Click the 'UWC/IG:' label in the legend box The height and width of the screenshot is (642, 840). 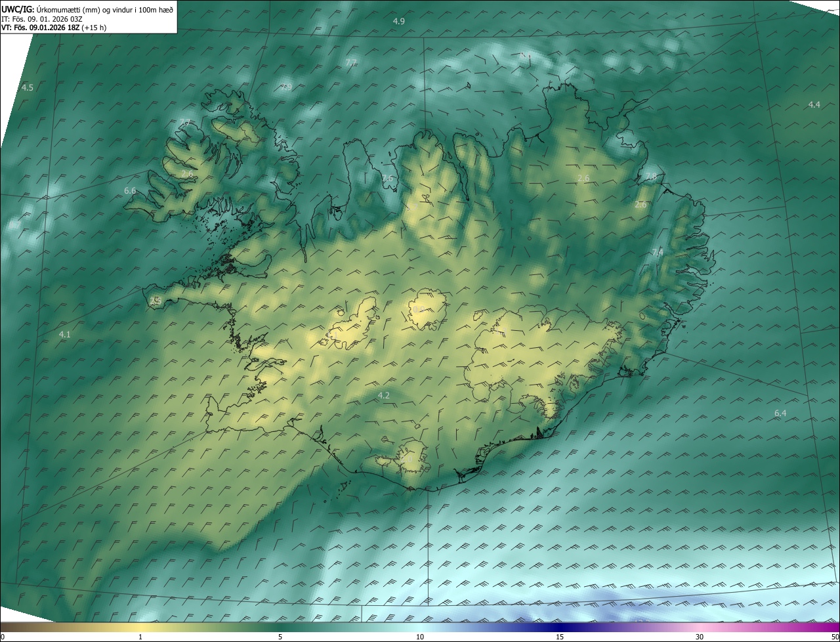click(18, 9)
